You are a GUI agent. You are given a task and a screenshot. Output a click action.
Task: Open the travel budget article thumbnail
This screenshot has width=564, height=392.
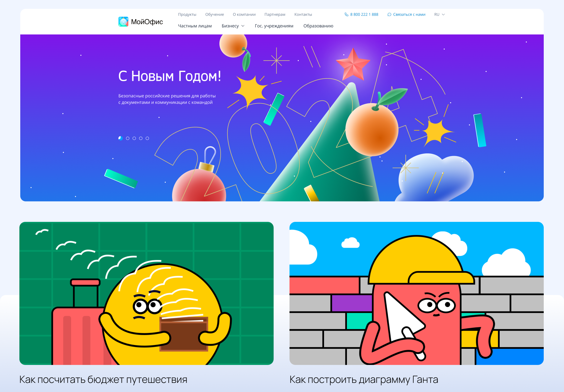[146, 293]
